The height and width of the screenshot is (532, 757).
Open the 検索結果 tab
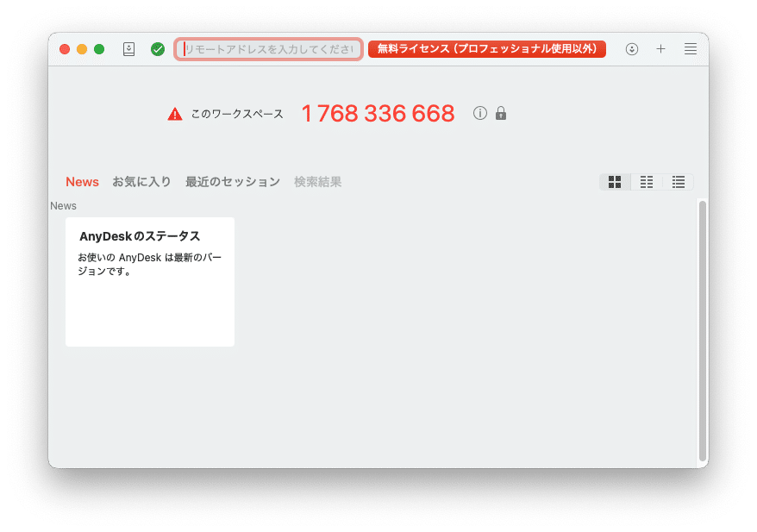click(x=317, y=182)
